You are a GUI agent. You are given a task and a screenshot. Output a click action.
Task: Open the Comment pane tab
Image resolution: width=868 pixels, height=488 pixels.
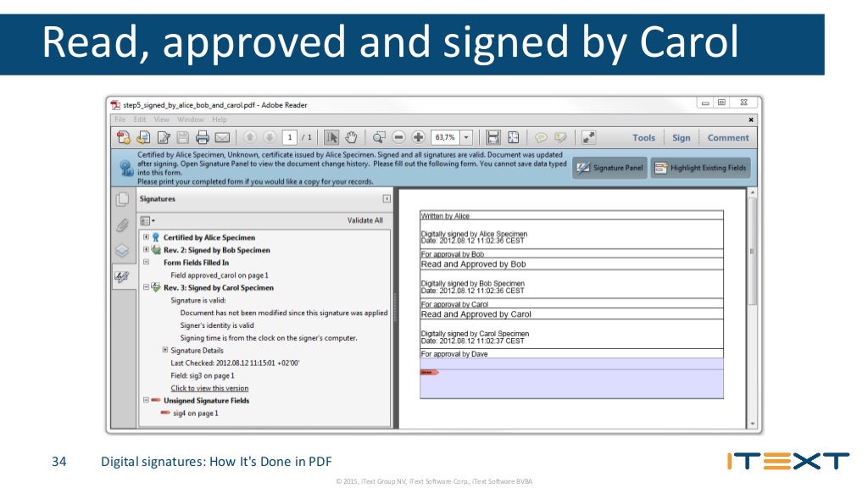728,138
